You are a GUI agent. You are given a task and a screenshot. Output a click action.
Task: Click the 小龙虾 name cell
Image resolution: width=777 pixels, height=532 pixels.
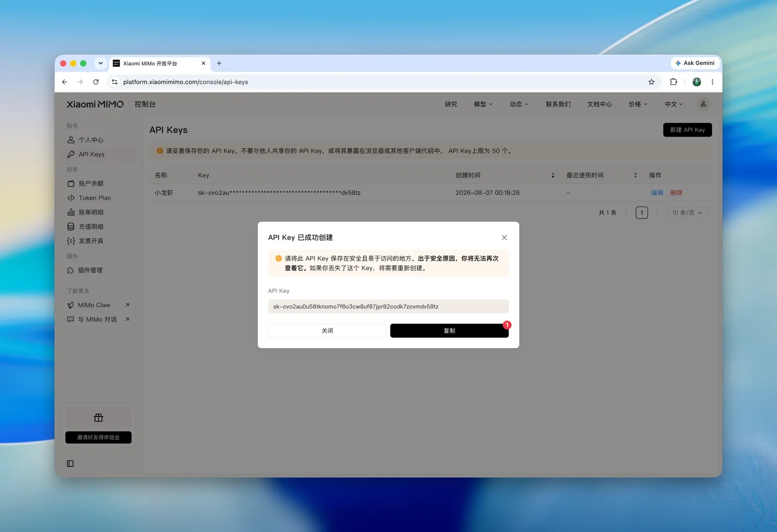[x=164, y=193]
